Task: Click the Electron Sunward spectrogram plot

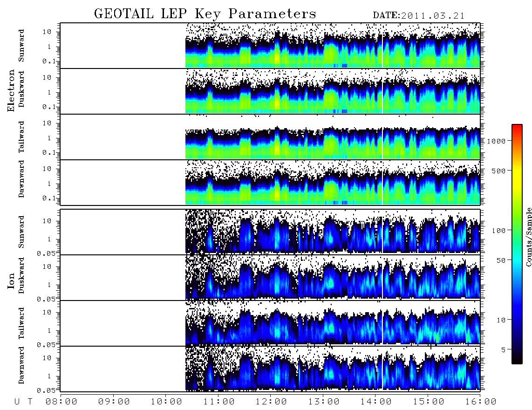Action: coord(270,46)
